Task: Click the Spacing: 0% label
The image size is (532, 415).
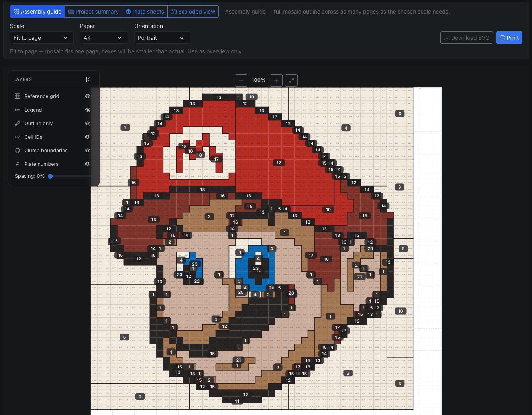Action: click(x=29, y=176)
